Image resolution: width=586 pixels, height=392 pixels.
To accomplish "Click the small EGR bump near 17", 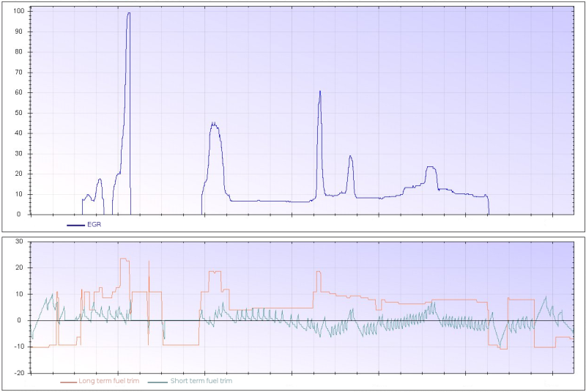I will [x=100, y=180].
